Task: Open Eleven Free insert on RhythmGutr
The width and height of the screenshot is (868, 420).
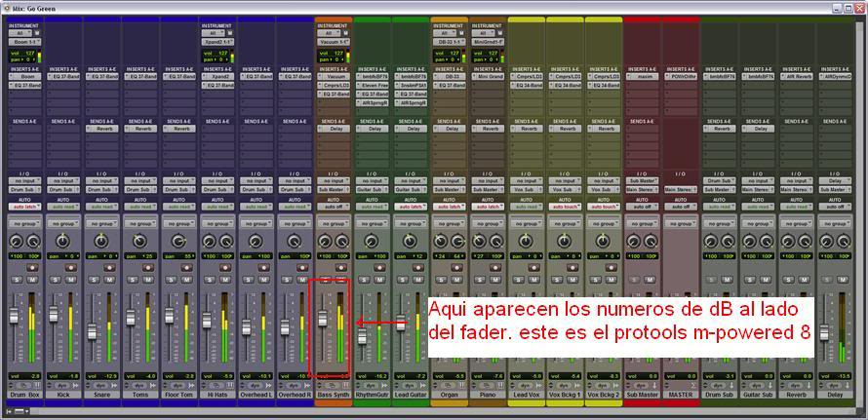Action: [372, 85]
